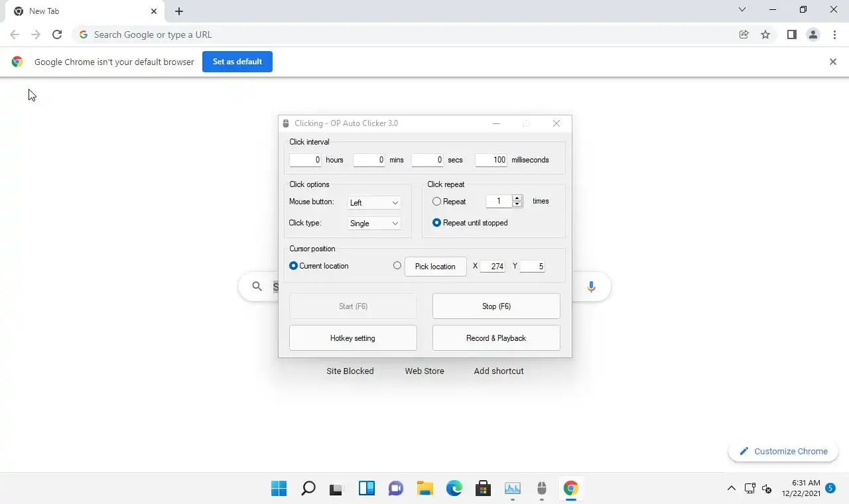
Task: Open the Click type dropdown
Action: pyautogui.click(x=374, y=223)
